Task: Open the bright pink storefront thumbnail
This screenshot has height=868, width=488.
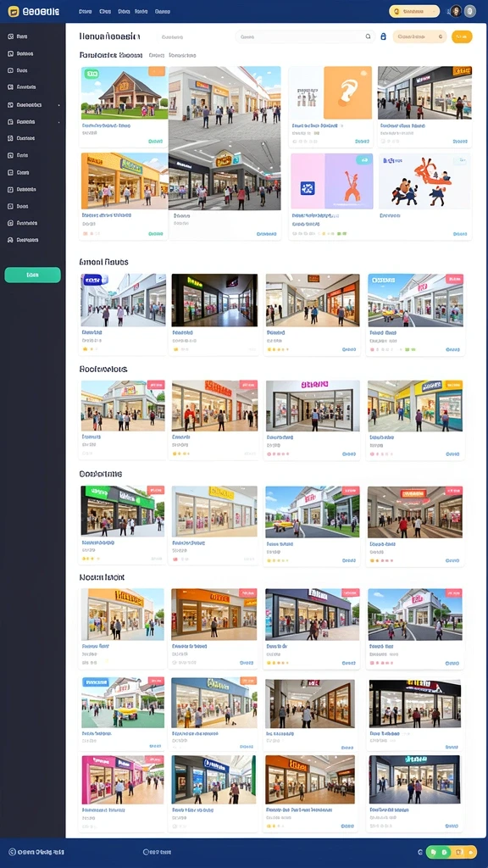Action: pyautogui.click(x=123, y=780)
